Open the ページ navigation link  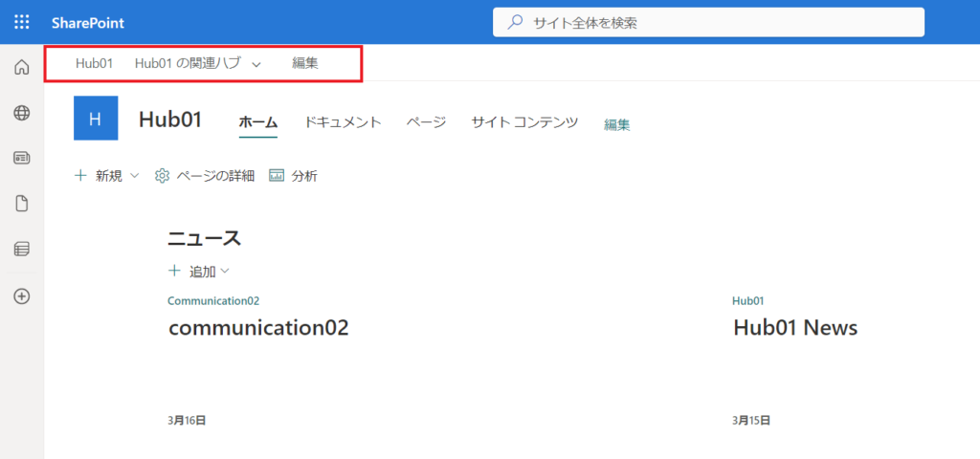click(426, 122)
